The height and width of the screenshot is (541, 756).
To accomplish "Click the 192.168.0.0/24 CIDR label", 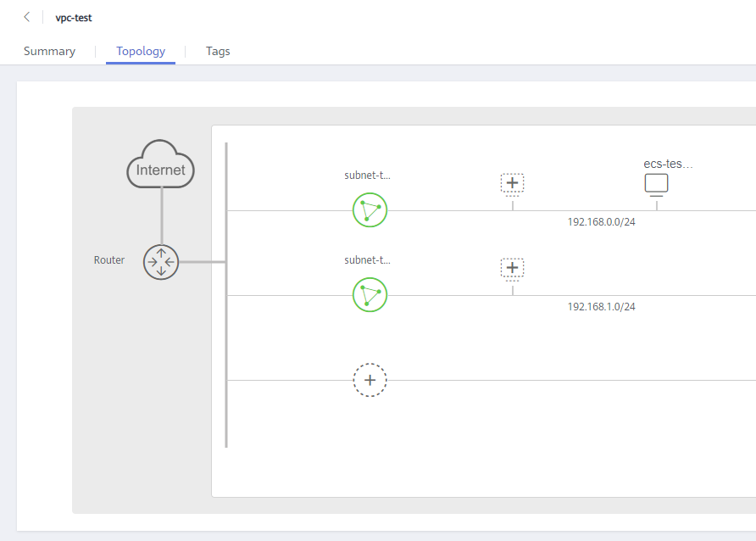I will pyautogui.click(x=601, y=222).
